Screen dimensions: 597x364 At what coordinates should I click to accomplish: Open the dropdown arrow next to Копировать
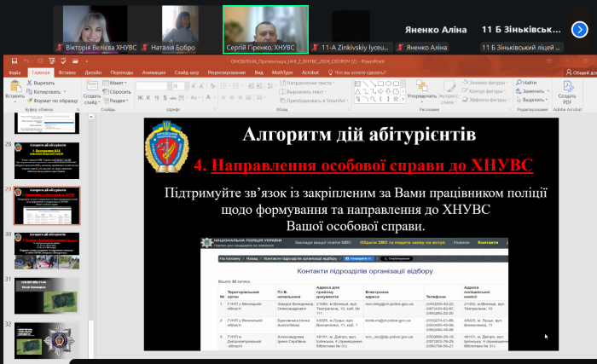(65, 92)
